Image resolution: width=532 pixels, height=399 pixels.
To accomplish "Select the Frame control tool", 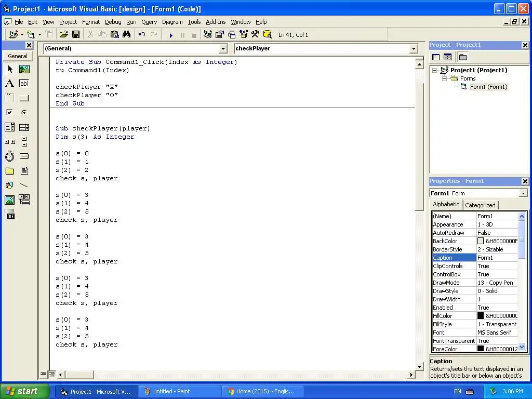I will point(10,98).
